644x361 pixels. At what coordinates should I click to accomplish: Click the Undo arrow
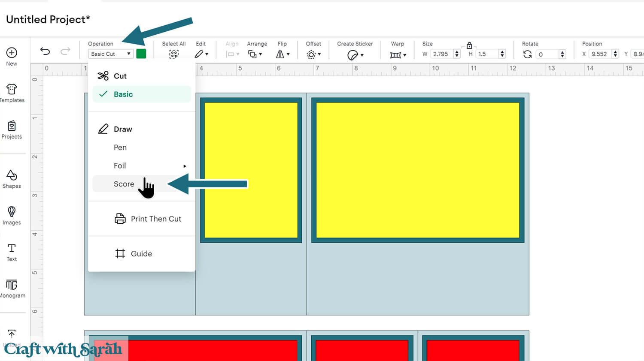[45, 51]
